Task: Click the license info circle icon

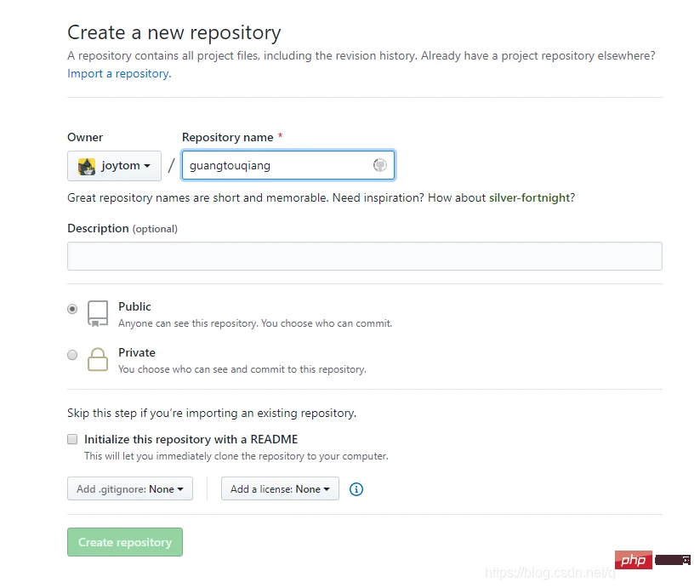Action: 356,489
